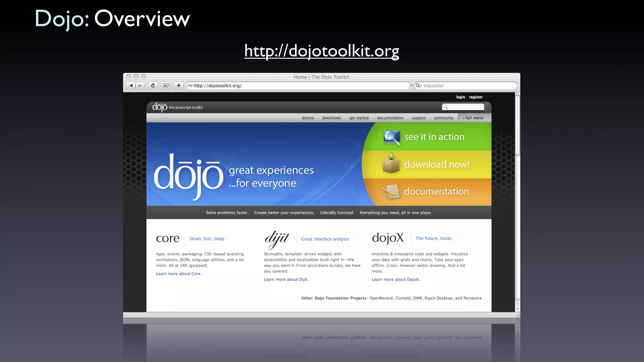The image size is (644, 362).
Task: Click the browser address bar
Action: tap(298, 85)
